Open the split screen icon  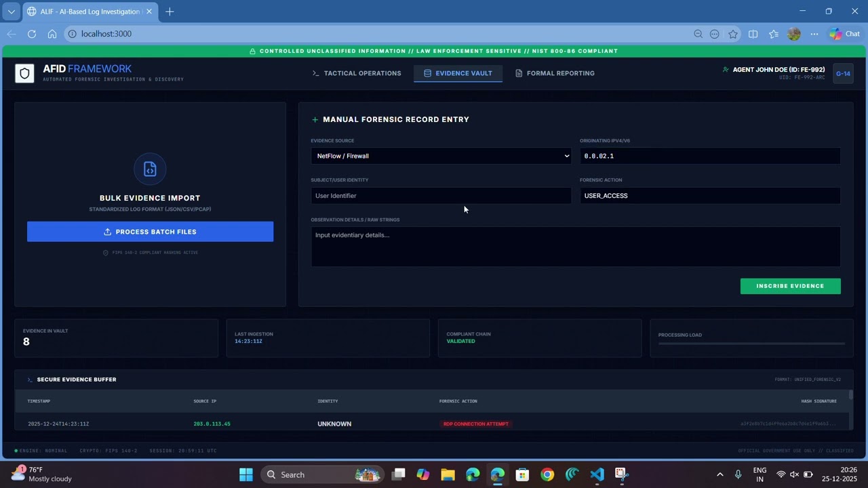pos(753,34)
